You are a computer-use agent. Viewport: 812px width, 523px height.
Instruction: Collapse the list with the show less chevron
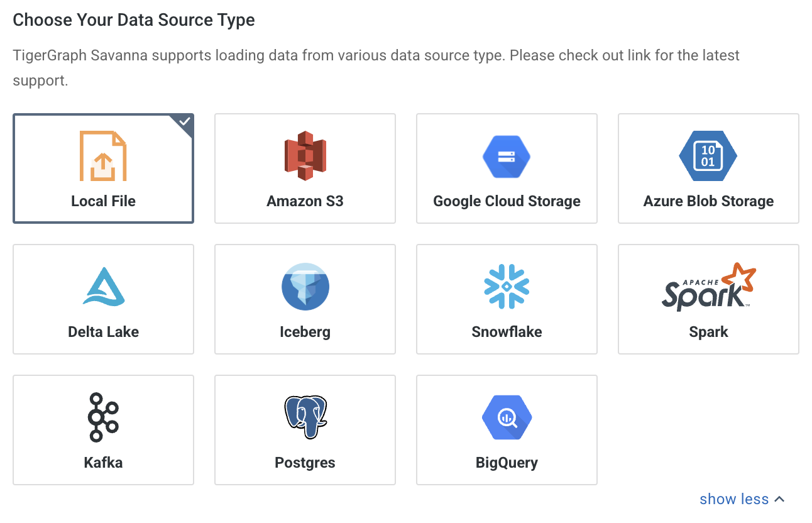(779, 498)
